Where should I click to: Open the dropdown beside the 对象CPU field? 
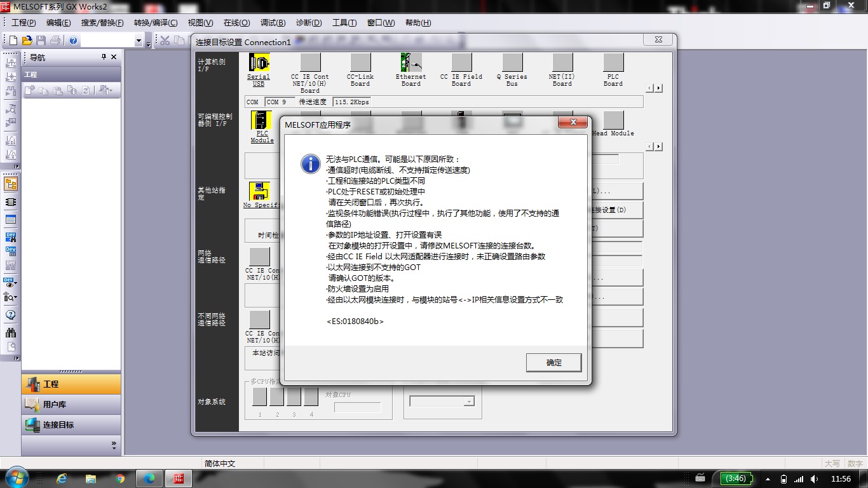pos(468,402)
